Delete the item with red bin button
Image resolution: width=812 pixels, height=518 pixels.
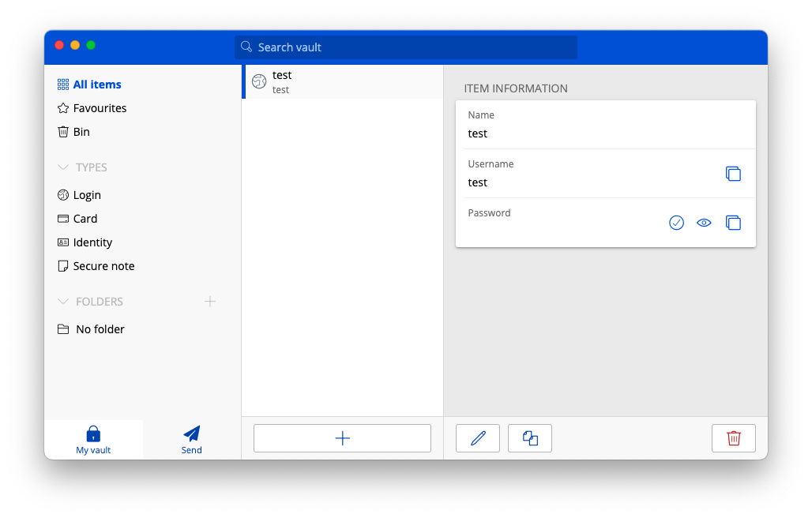point(733,438)
